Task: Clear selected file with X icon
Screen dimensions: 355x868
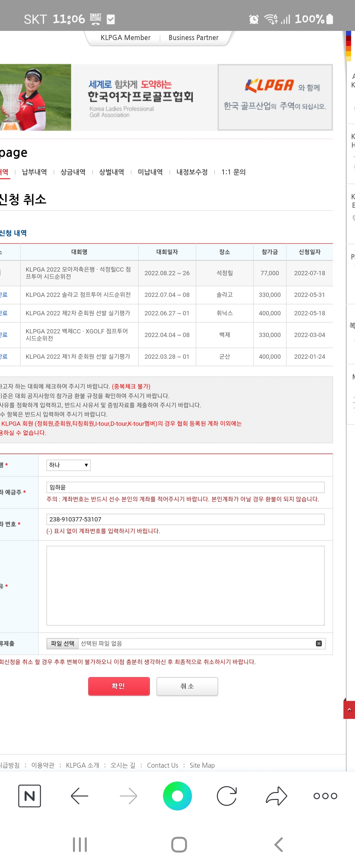Action: [x=319, y=643]
